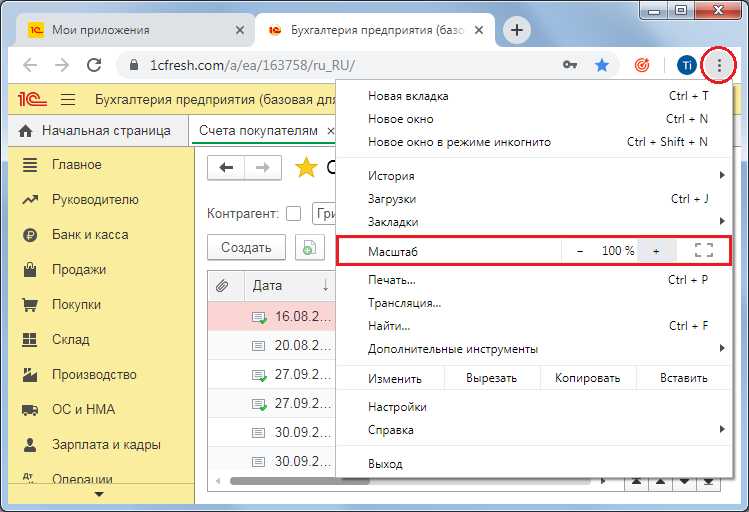Image resolution: width=749 pixels, height=512 pixels.
Task: Expand sidebar with bottom down arrow
Action: pyautogui.click(x=99, y=494)
